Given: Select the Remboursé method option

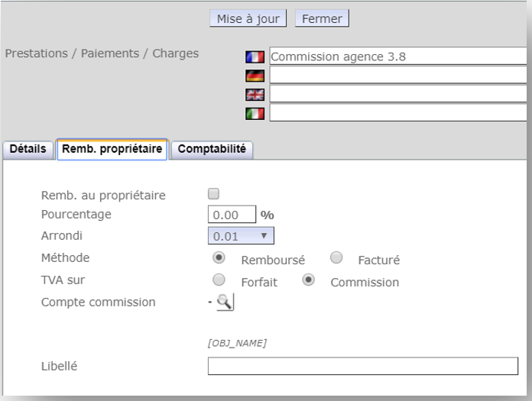Looking at the screenshot, I should 219,258.
